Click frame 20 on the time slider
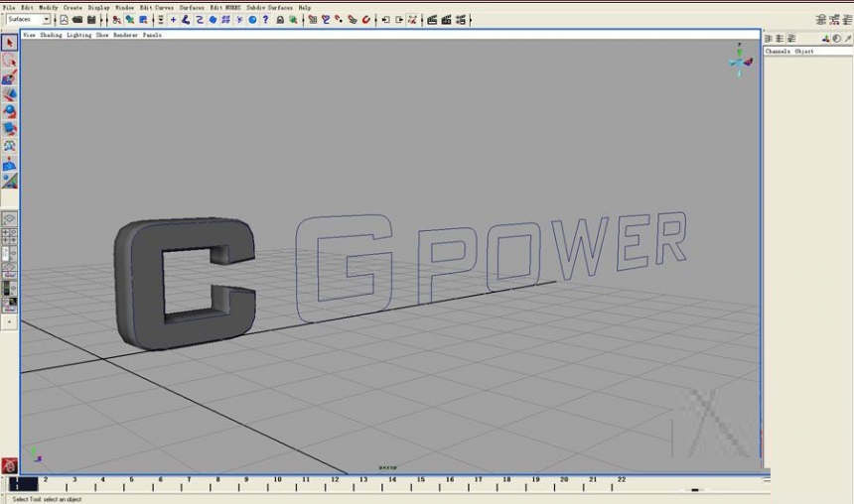The image size is (854, 504). (564, 480)
